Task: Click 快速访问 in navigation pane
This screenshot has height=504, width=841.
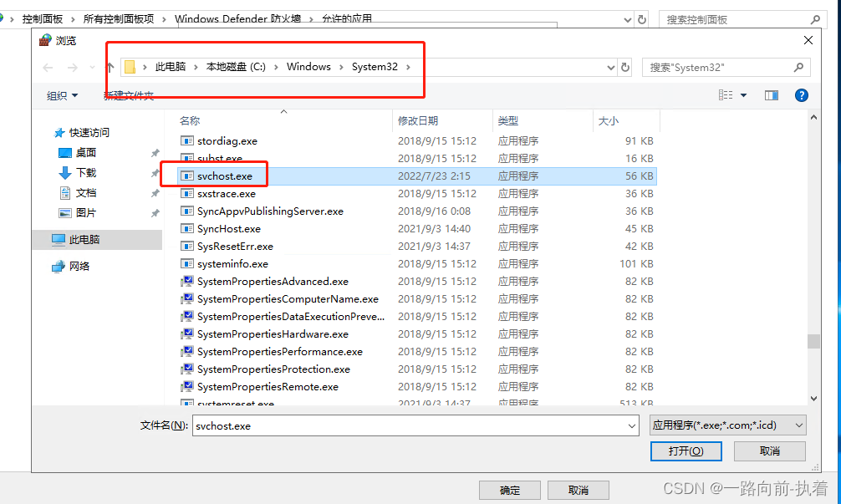Action: coord(89,132)
